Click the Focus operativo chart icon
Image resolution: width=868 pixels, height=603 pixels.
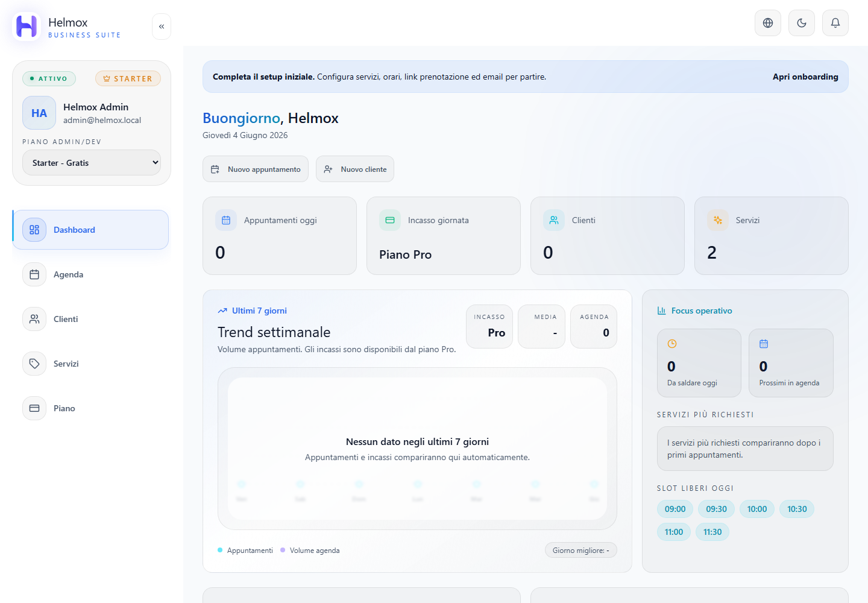click(661, 311)
